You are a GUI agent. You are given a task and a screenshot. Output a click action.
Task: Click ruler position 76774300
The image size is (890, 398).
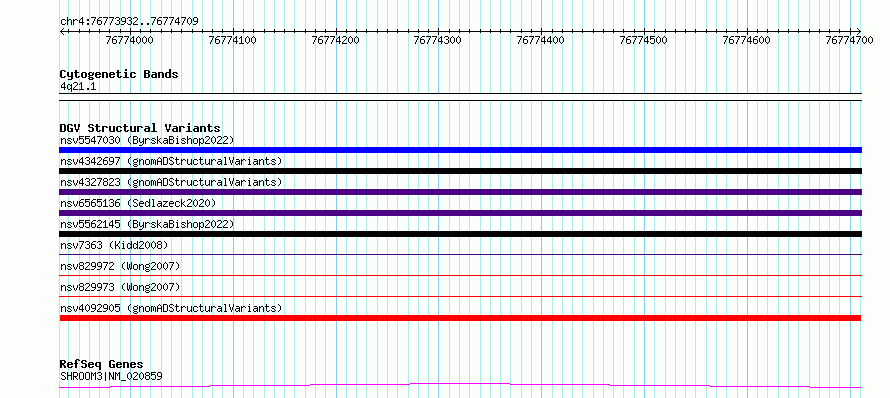(x=438, y=40)
